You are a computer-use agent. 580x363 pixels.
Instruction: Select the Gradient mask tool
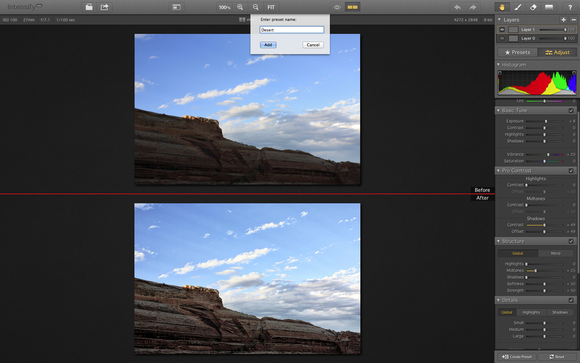[549, 7]
